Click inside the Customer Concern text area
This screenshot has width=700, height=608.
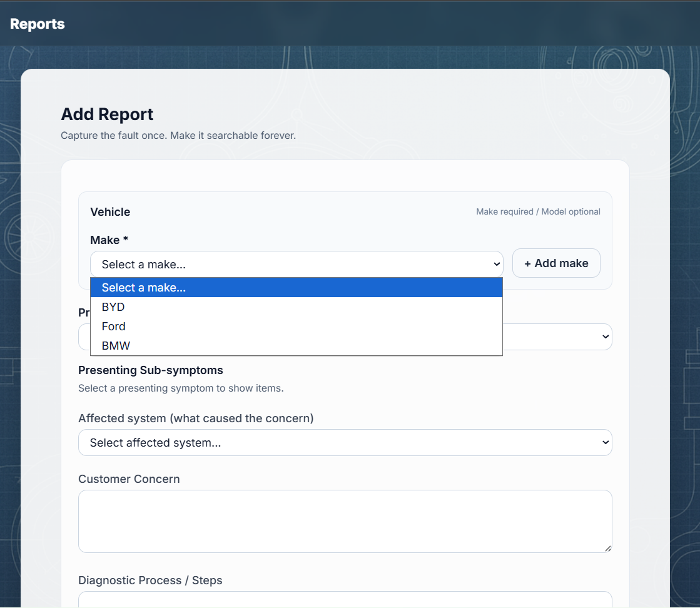[345, 520]
